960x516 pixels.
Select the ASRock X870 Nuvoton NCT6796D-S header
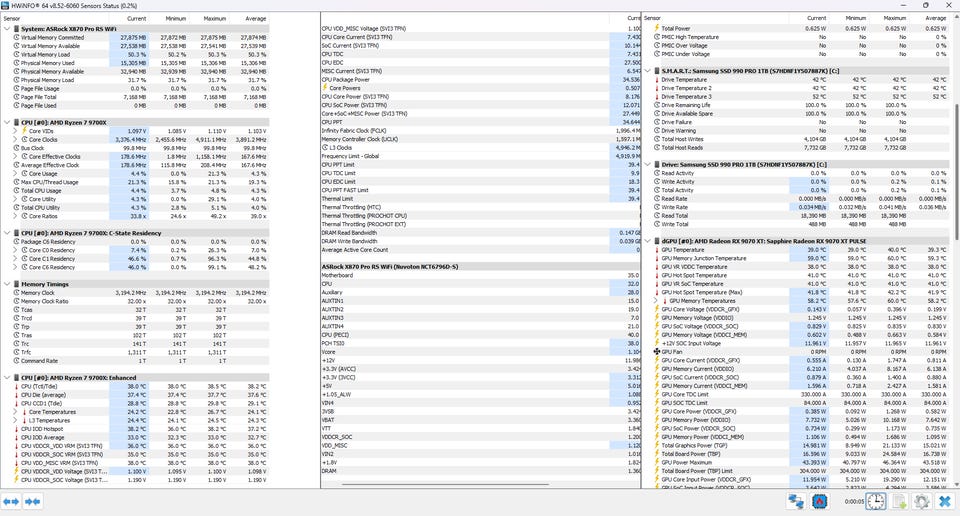point(481,267)
